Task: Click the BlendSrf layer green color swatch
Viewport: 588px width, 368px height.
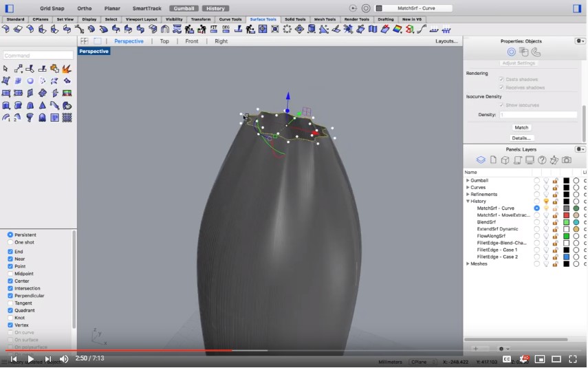Action: 566,222
